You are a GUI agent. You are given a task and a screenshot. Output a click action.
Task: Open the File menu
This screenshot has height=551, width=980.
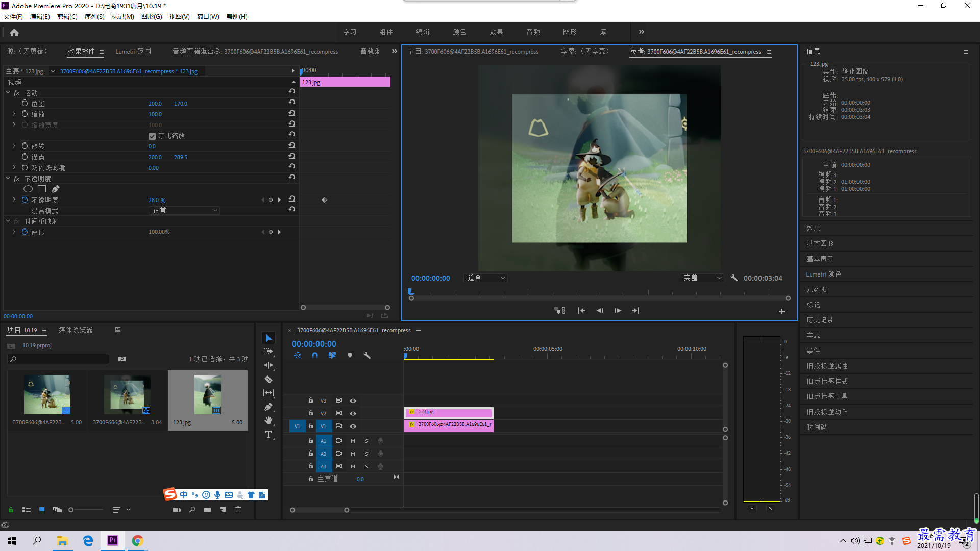(x=13, y=16)
